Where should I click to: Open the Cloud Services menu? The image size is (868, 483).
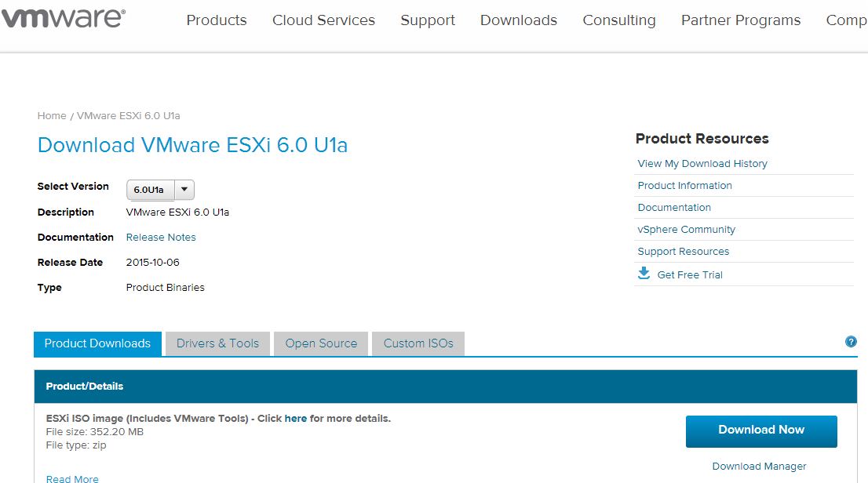pyautogui.click(x=323, y=20)
